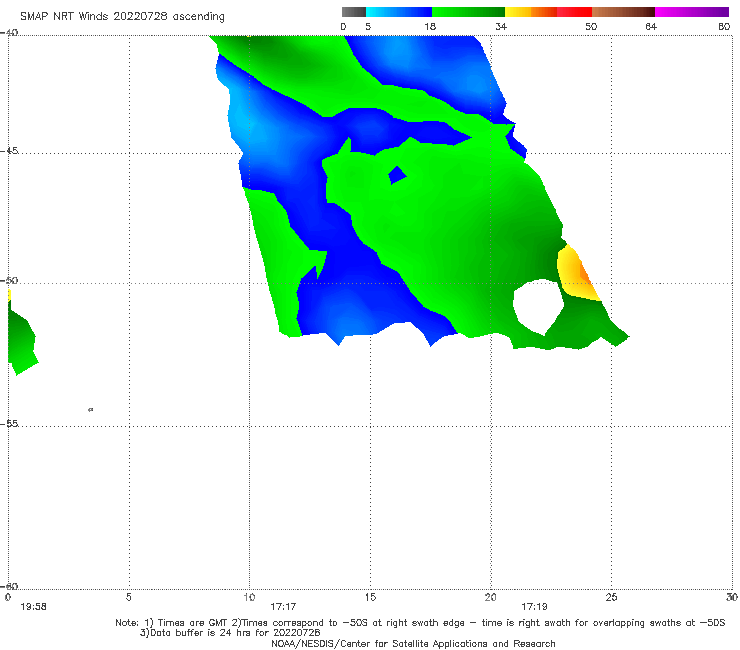The width and height of the screenshot is (740, 650).
Task: Click longitude axis label 30
Action: coord(732,597)
